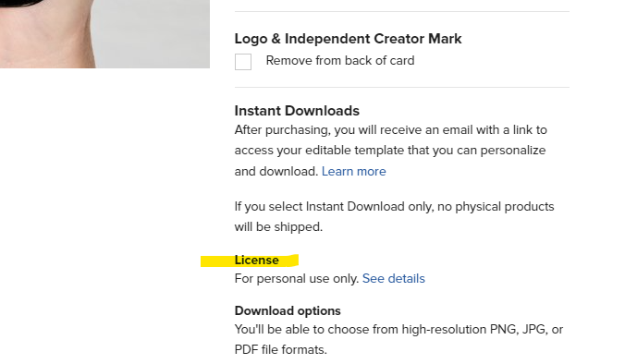
Task: Click the high-resolution PNG, JPG file formats text
Action: coord(398,339)
